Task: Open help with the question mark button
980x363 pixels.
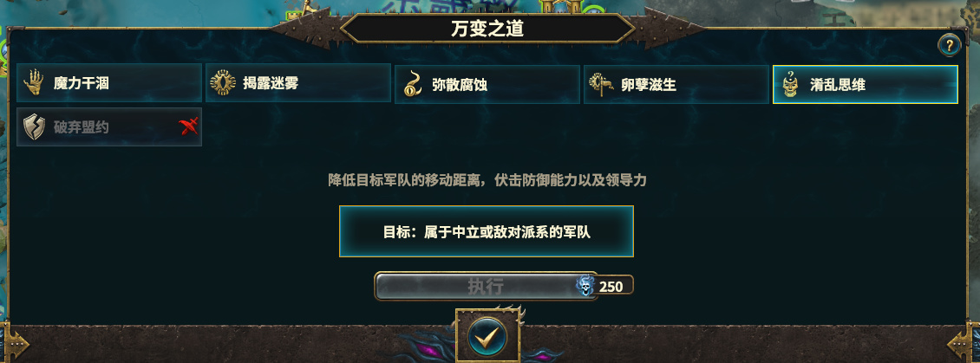Action: click(949, 45)
